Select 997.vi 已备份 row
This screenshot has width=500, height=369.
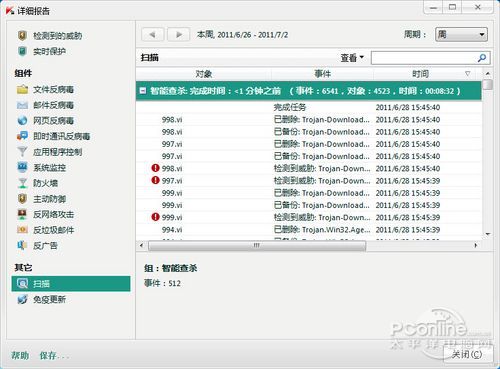(x=309, y=156)
